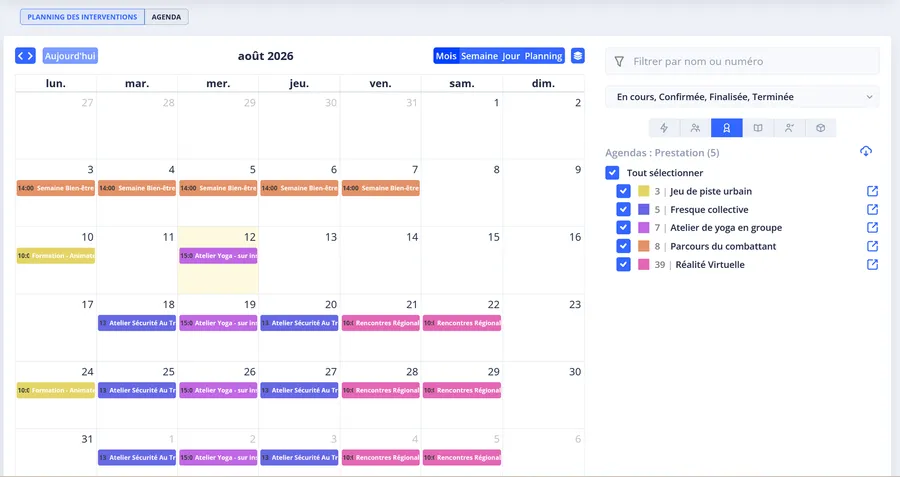Viewport: 900px width, 477px height.
Task: Click the blue swatch for Fresque collective
Action: (643, 210)
